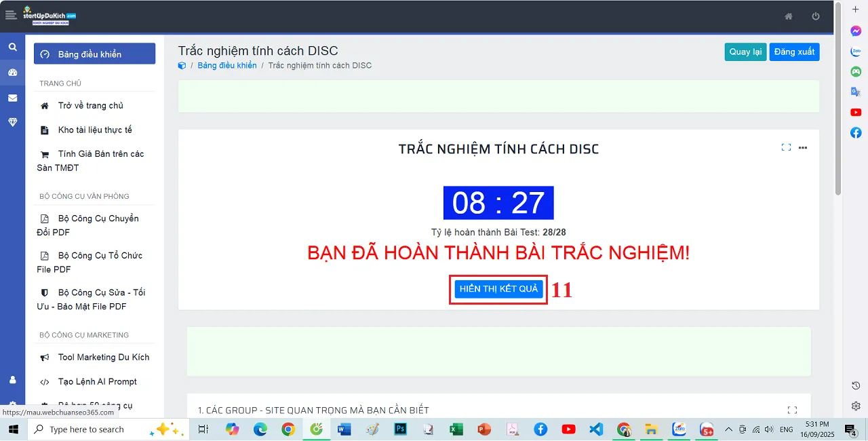Open settings gear in browser sidebar
Screen dimensions: 868x441
pyautogui.click(x=856, y=406)
